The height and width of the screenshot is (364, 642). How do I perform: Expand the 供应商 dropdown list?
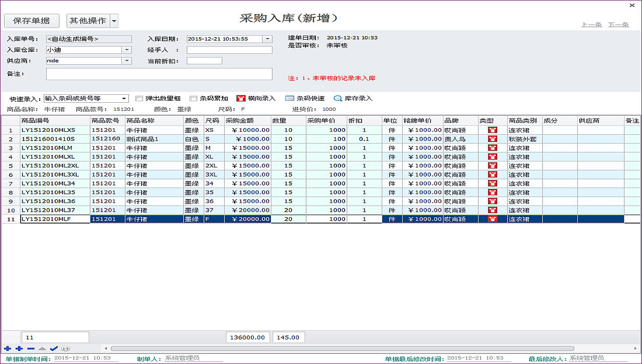point(127,61)
